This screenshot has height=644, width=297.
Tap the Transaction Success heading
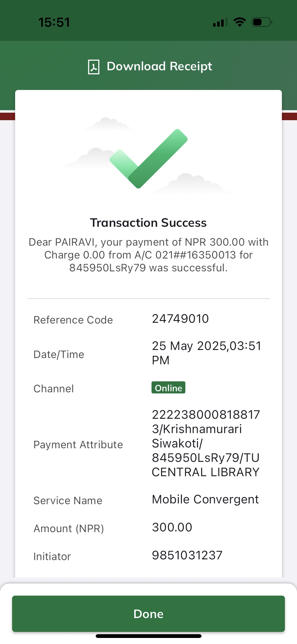pyautogui.click(x=148, y=223)
